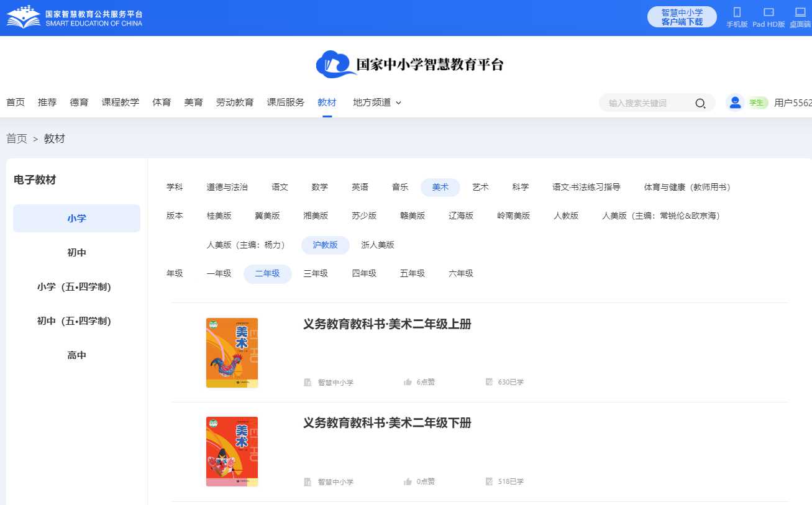Open the 劳动教育 nav item
812x505 pixels.
(x=235, y=102)
